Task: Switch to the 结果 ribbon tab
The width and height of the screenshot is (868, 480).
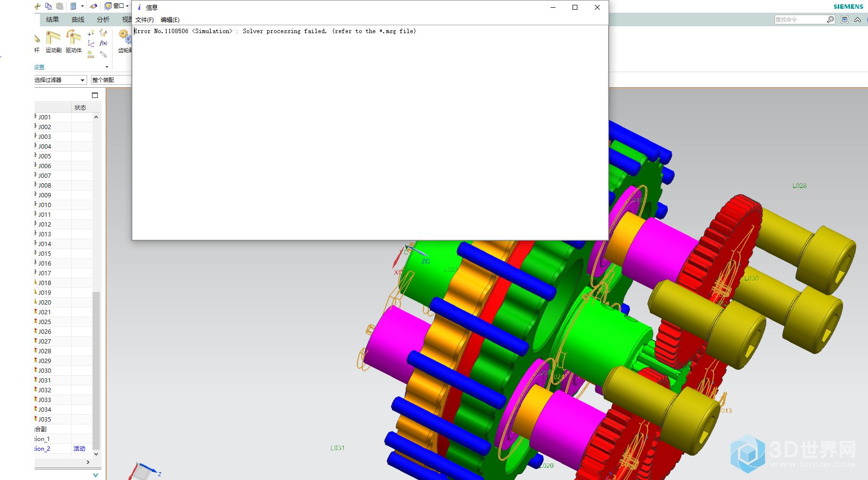Action: (x=52, y=19)
